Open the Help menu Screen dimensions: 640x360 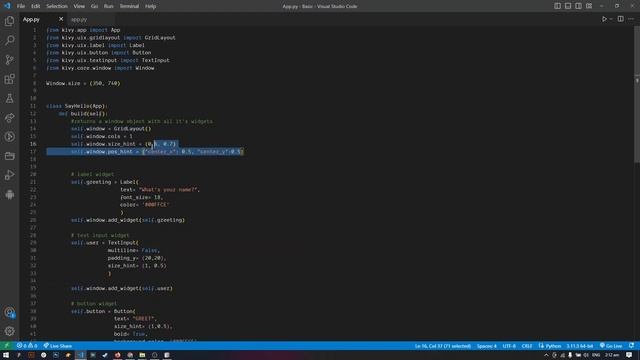tap(151, 6)
